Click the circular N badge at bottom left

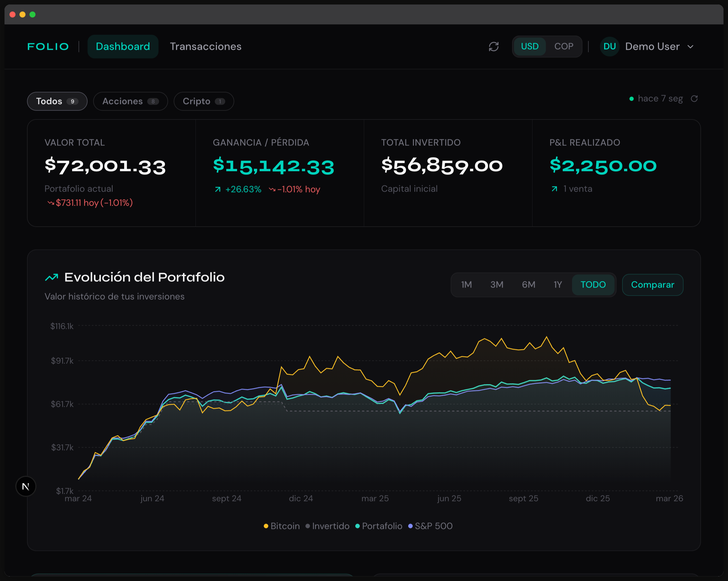(x=26, y=486)
